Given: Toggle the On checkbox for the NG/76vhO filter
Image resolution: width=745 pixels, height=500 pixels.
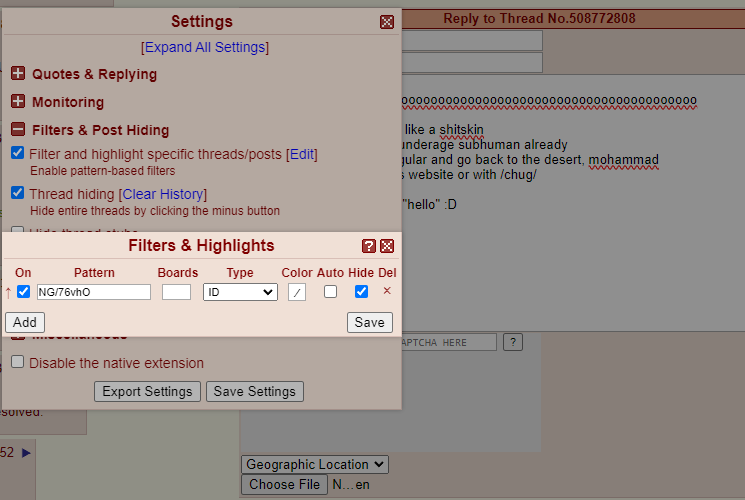Looking at the screenshot, I should tap(23, 291).
